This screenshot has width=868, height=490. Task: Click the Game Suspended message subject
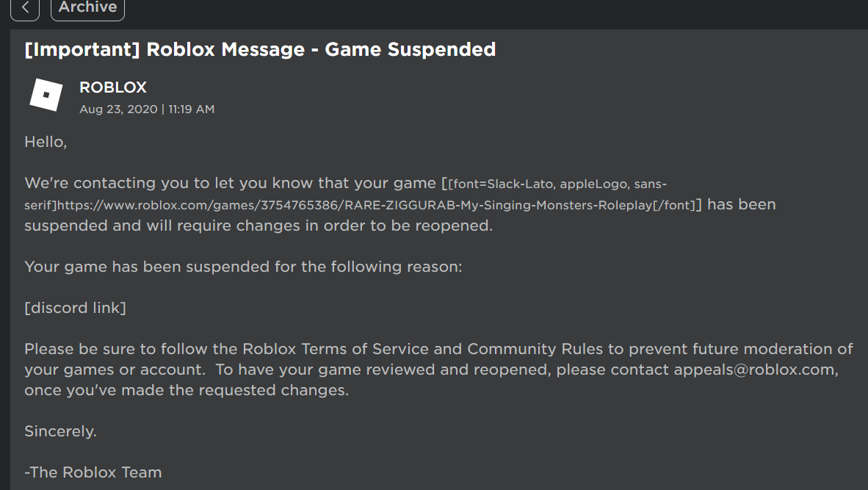tap(260, 49)
